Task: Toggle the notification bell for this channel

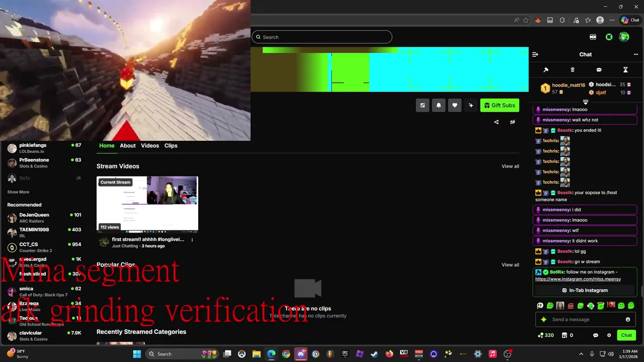Action: click(x=439, y=105)
